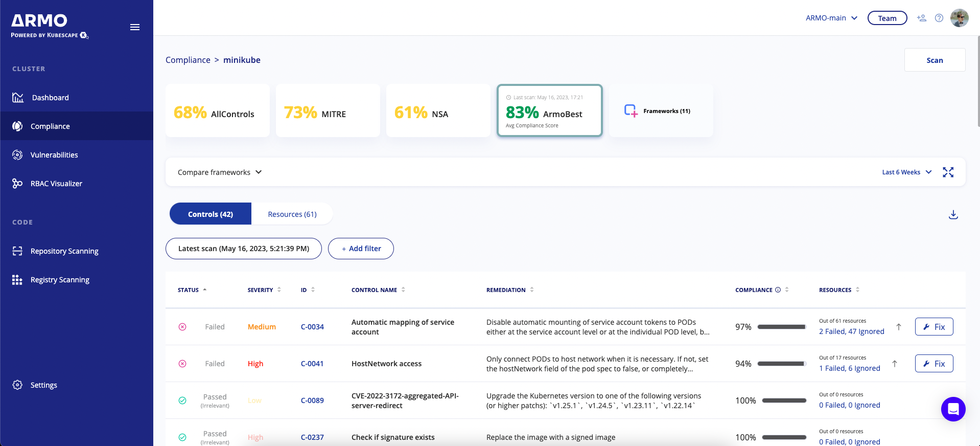
Task: Expand the Compare frameworks dropdown
Action: click(x=220, y=172)
